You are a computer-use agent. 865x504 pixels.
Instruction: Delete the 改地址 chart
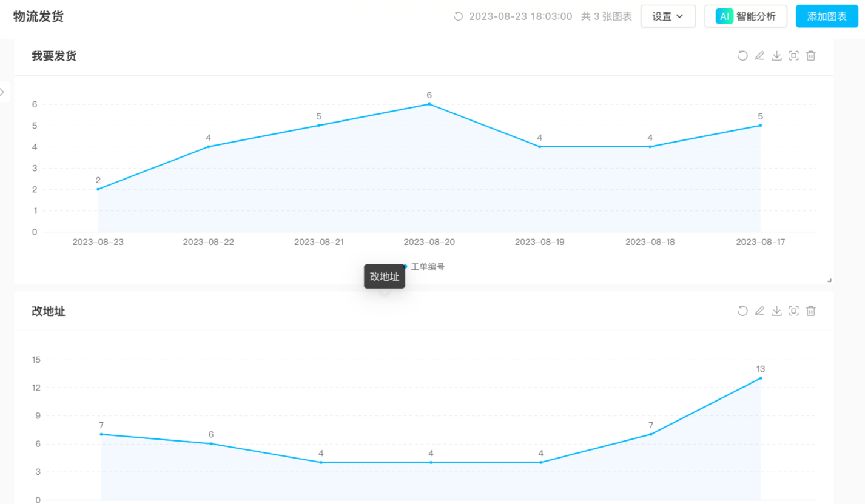pyautogui.click(x=811, y=311)
